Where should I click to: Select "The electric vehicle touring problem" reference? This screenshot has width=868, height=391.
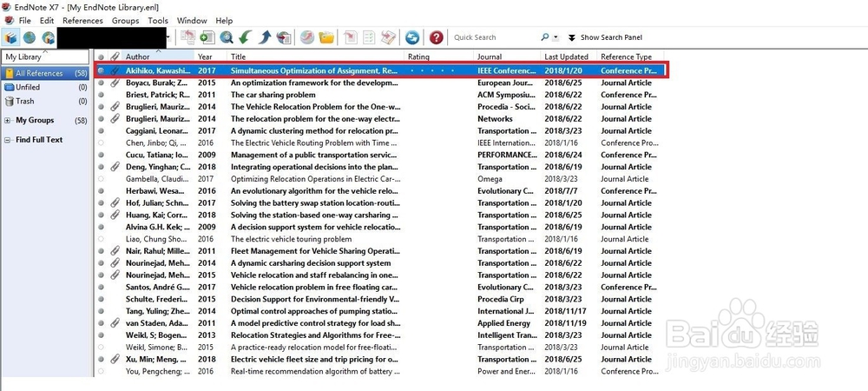point(379,239)
